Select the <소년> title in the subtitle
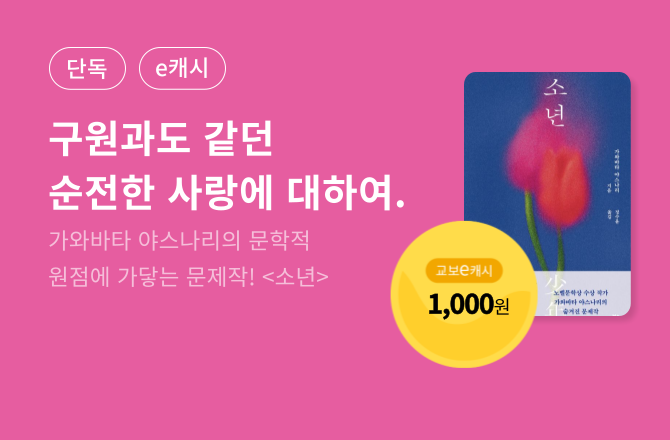Viewport: 670px width, 440px height. click(x=295, y=276)
